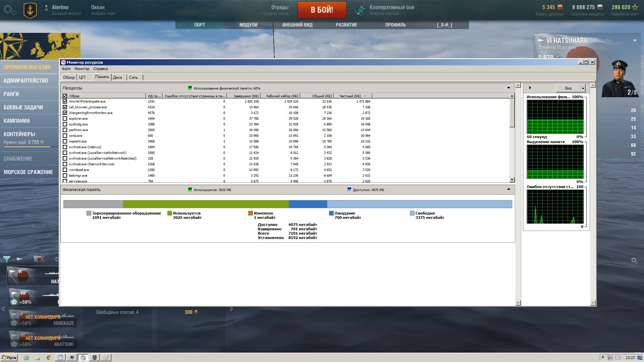
Task: Click the doubloons coin icon
Action: 560,7
